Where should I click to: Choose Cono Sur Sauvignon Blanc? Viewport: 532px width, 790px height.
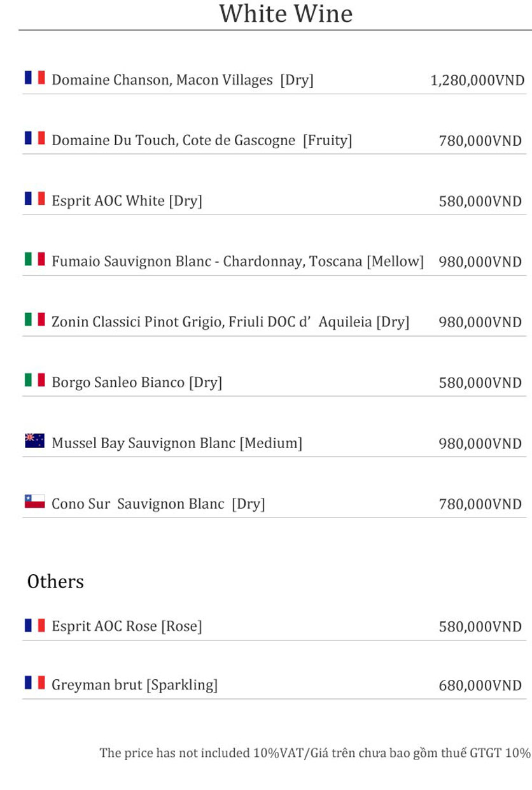tap(158, 504)
